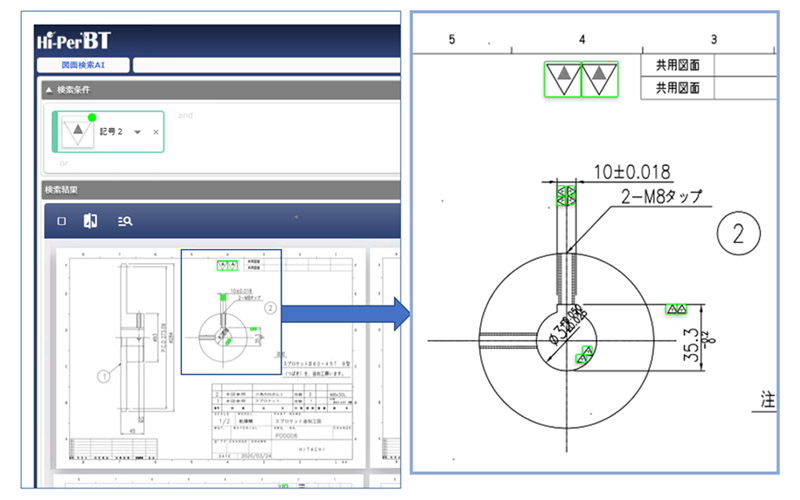This screenshot has height=500, width=800.
Task: Open the 図面検索AI tab
Action: (83, 66)
